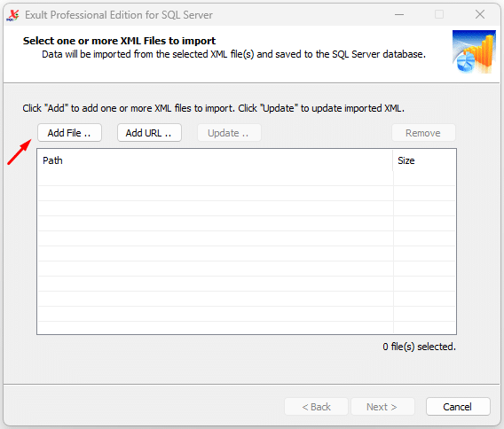Select the first empty row in file list
The width and height of the screenshot is (504, 429).
(x=247, y=178)
